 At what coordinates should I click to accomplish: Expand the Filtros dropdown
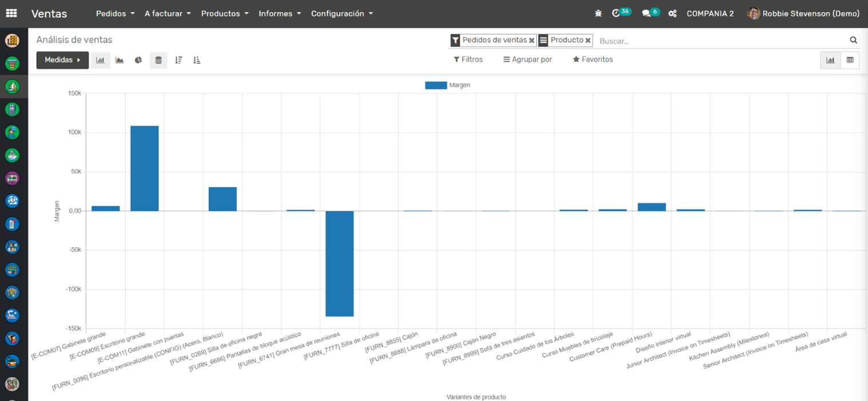click(468, 59)
